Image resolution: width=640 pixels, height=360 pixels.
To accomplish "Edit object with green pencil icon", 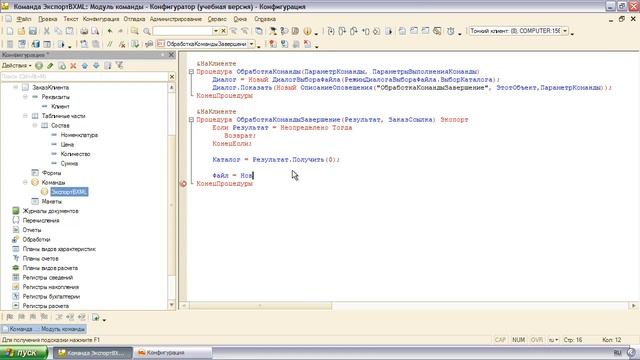I will click(50, 65).
